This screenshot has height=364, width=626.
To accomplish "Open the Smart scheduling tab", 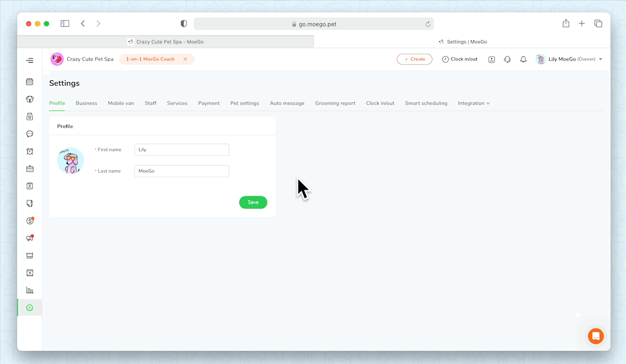I will pyautogui.click(x=426, y=103).
